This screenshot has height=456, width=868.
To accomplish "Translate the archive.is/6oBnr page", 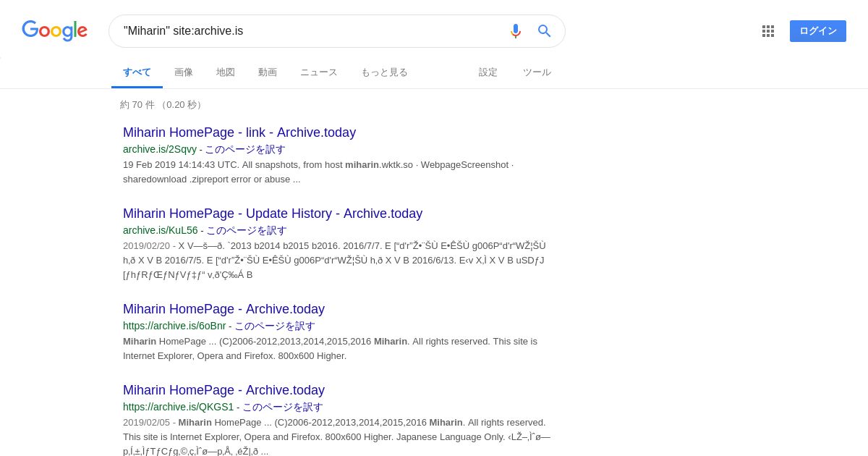I will [275, 326].
